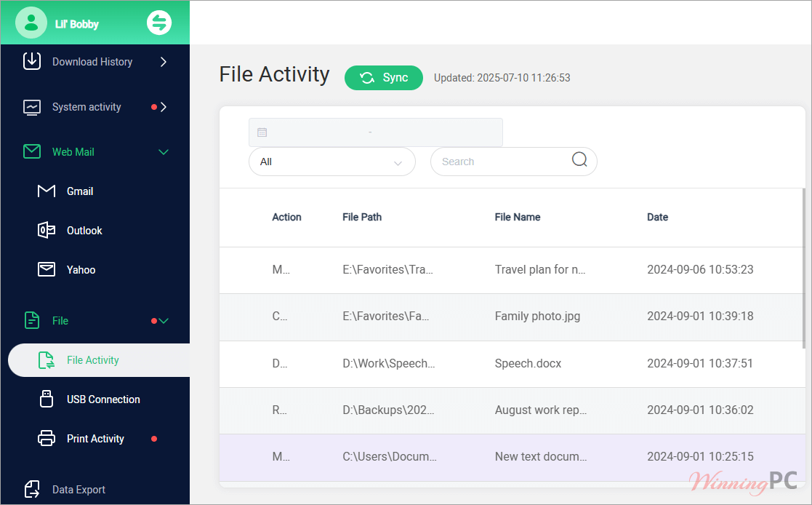This screenshot has width=812, height=505.
Task: Open Gmail under Web Mail
Action: (80, 191)
